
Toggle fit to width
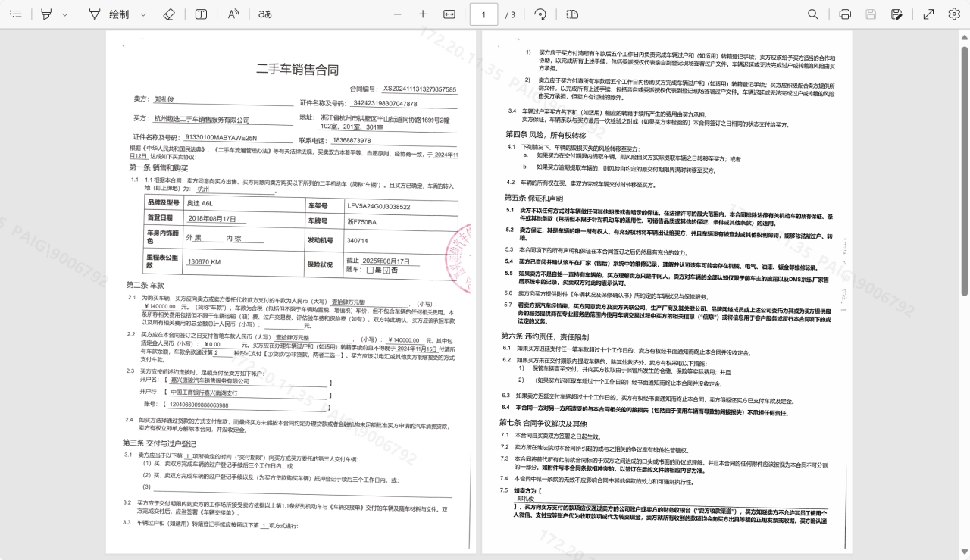click(449, 14)
